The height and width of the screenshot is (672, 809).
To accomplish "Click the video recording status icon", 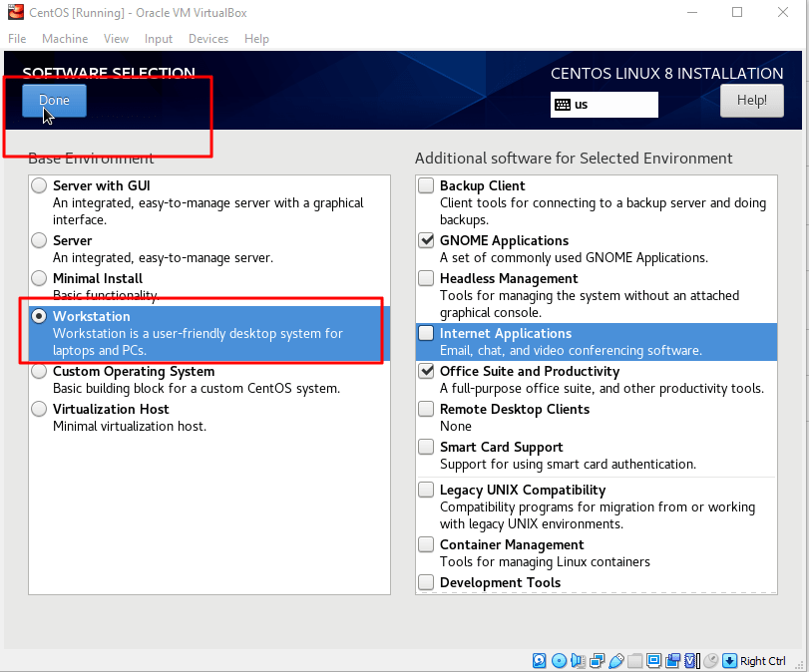I will click(672, 661).
